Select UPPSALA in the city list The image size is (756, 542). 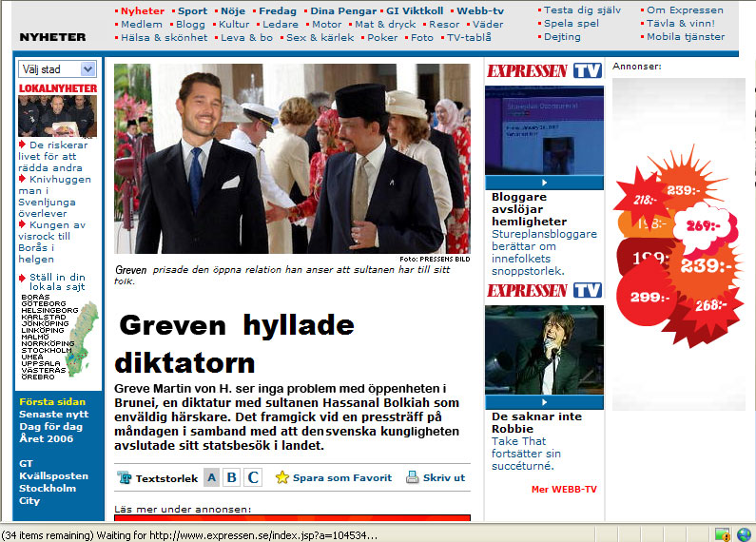click(41, 363)
